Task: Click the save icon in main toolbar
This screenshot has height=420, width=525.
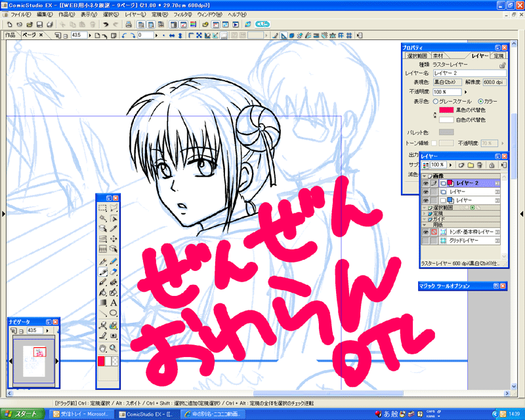Action: click(39, 24)
